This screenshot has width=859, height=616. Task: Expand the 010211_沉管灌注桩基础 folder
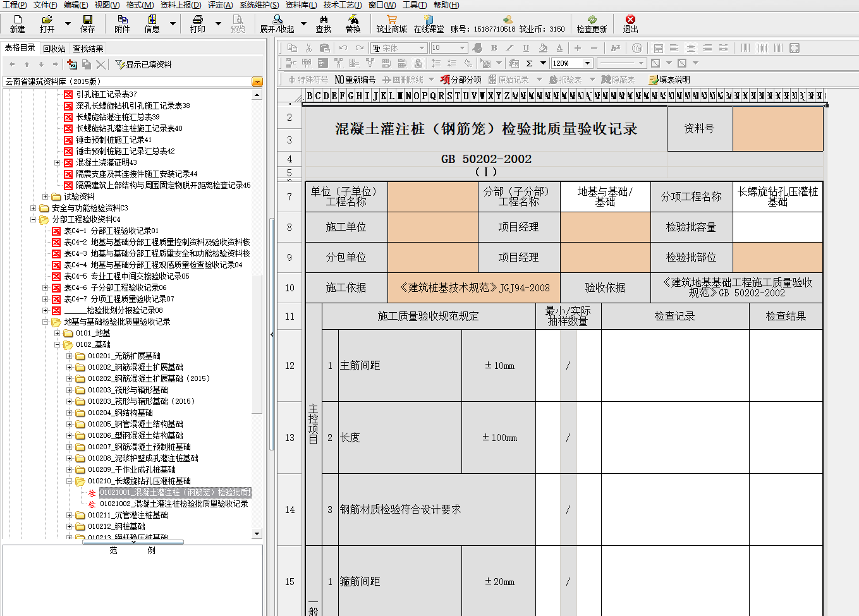(69, 515)
